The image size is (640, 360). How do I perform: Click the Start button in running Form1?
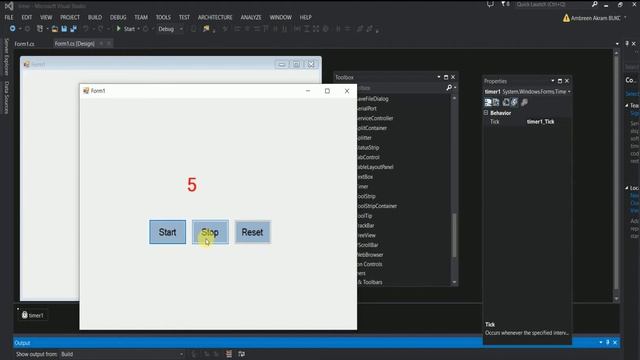tap(167, 232)
